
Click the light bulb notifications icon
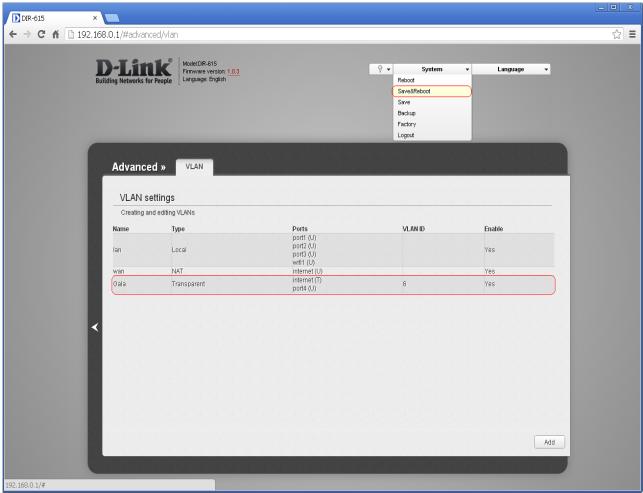coord(378,69)
